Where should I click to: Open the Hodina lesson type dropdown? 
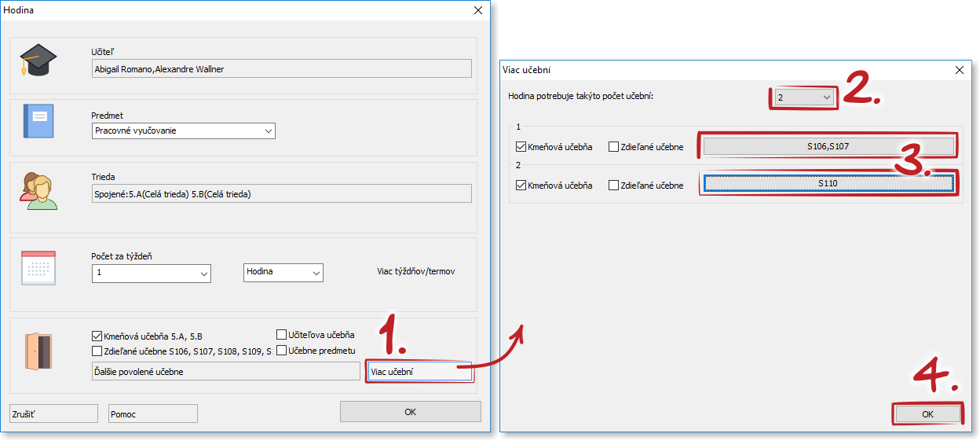click(x=283, y=272)
